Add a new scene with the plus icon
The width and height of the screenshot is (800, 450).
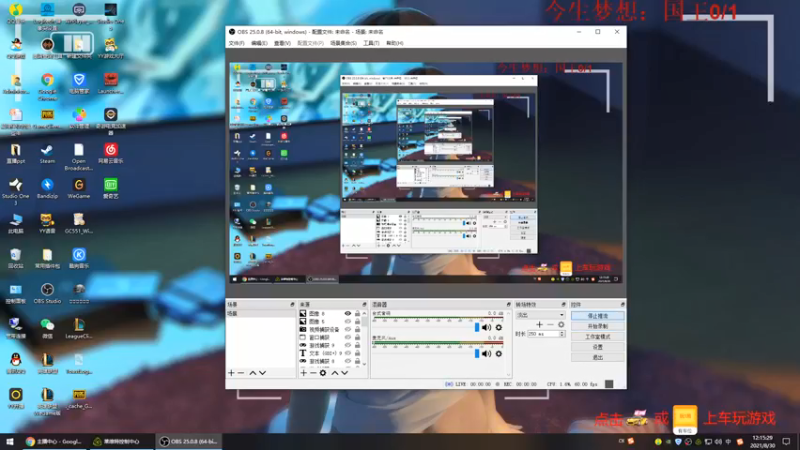point(231,373)
